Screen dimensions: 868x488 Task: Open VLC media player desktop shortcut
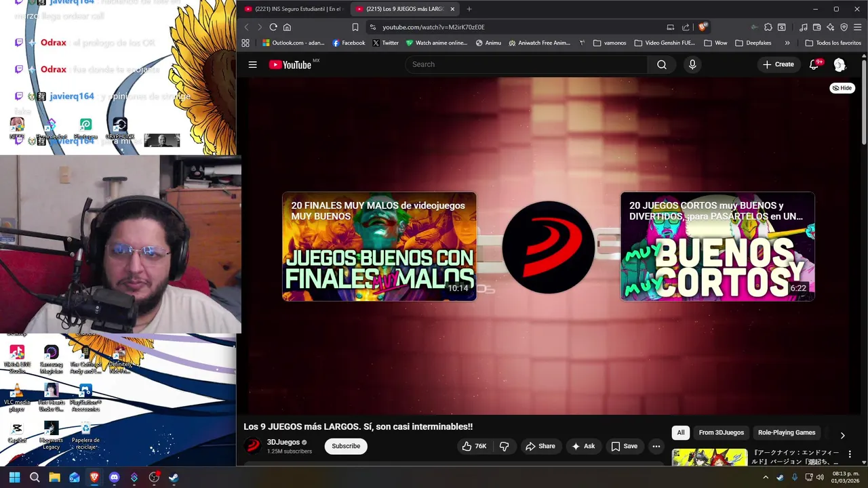[17, 398]
